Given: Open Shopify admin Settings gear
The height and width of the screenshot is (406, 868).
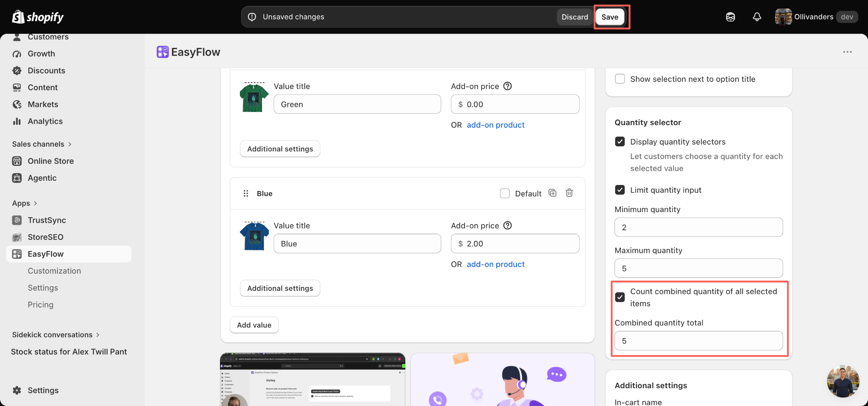Looking at the screenshot, I should [x=36, y=390].
